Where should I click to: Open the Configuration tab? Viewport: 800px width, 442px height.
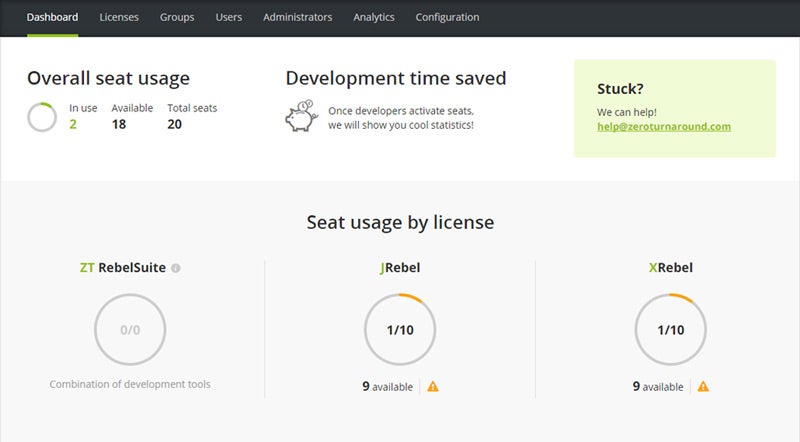pyautogui.click(x=447, y=17)
